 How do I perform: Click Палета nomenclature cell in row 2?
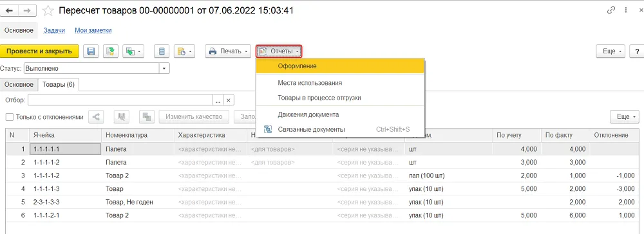138,162
